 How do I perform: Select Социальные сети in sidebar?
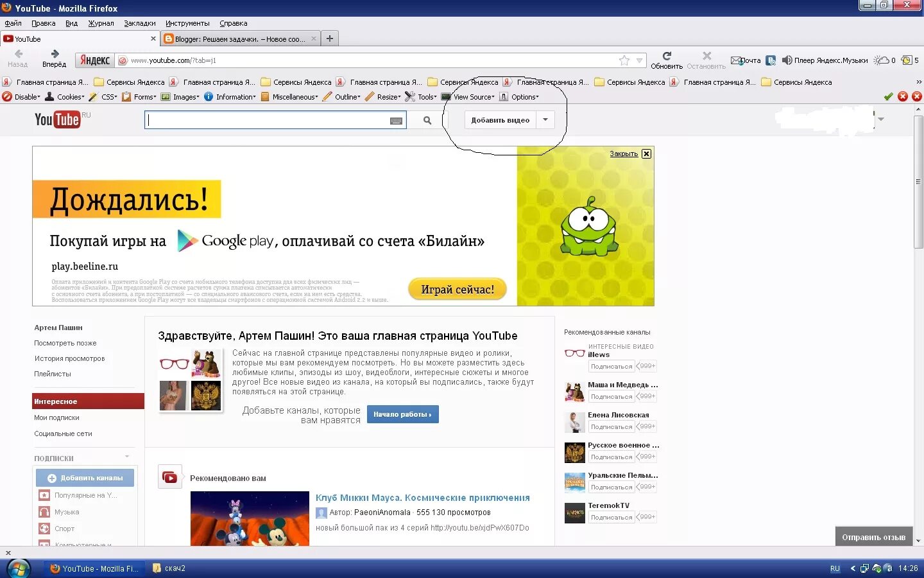(63, 433)
